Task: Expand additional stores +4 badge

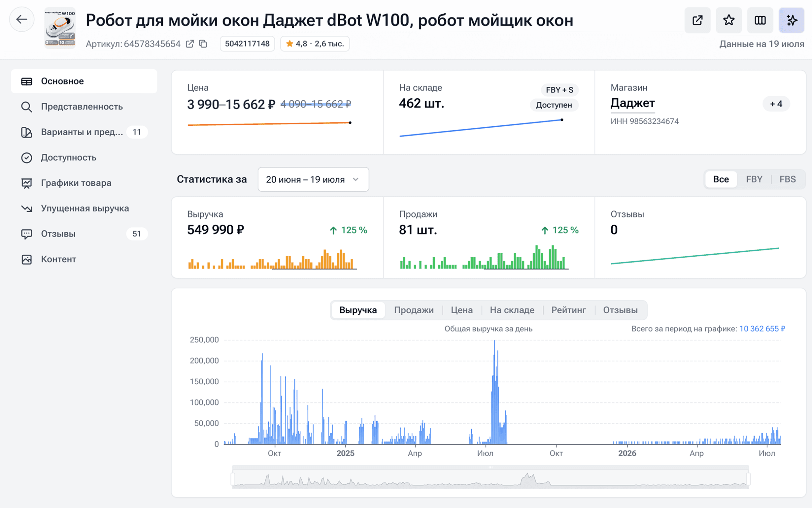Action: tap(776, 104)
